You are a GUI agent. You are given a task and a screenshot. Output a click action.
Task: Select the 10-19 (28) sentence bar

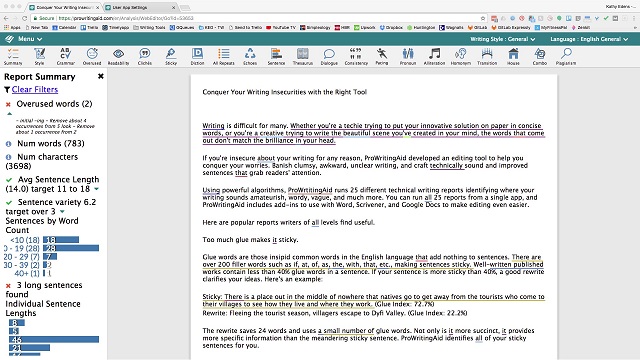(x=71, y=248)
